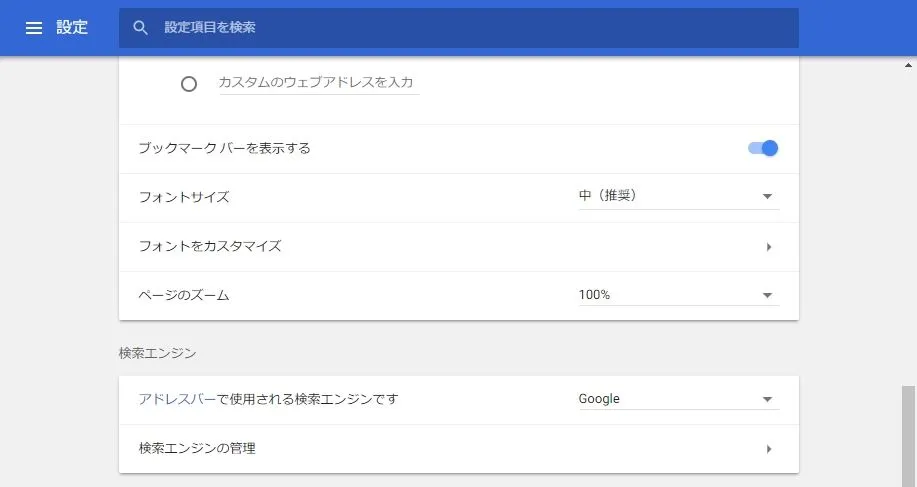917x487 pixels.
Task: Open フォントをカスタマイズ settings row
Action: point(458,247)
